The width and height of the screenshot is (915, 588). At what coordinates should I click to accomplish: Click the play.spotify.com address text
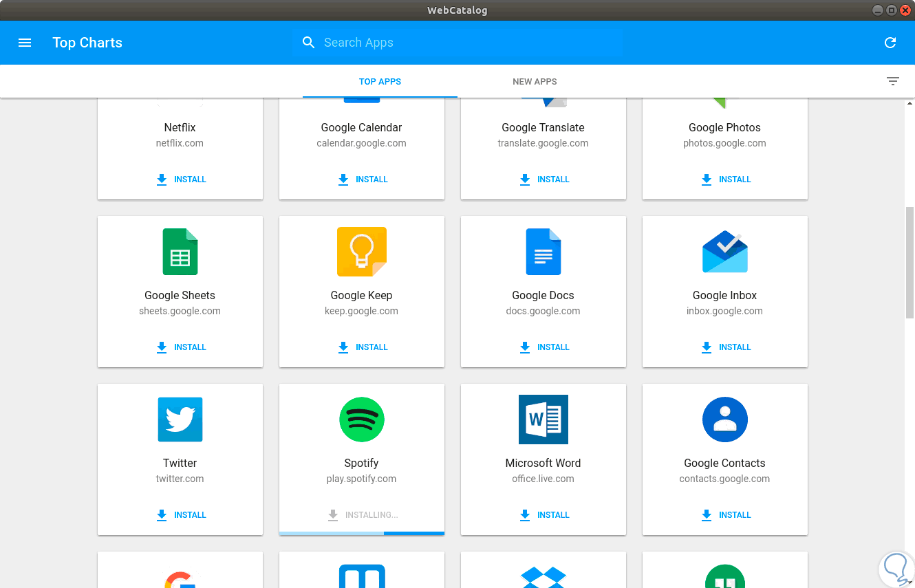362,479
